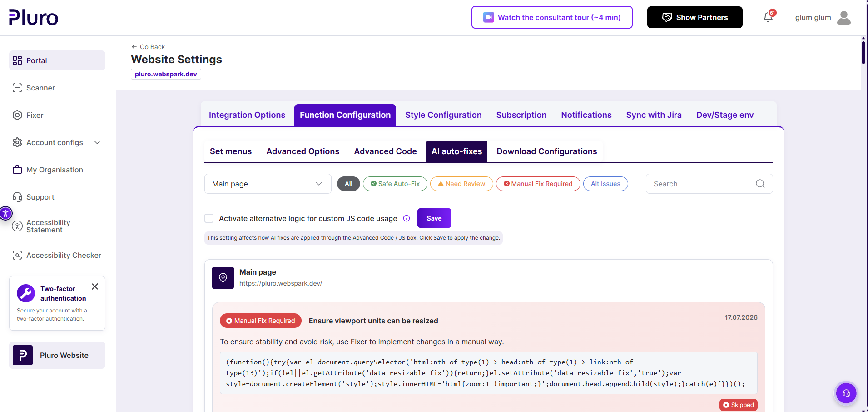This screenshot has width=868, height=412.
Task: Click the Pluro Website sidebar button
Action: (57, 355)
